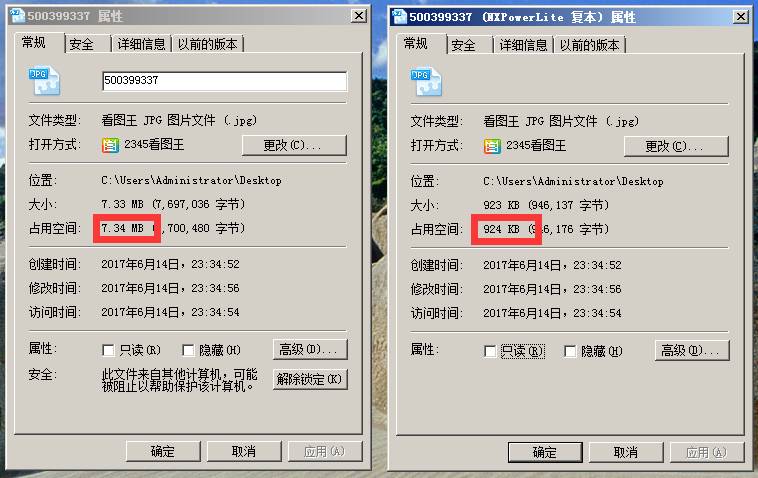Click the title bar icon of left properties window
Viewport: 758px width, 478px height.
click(17, 16)
